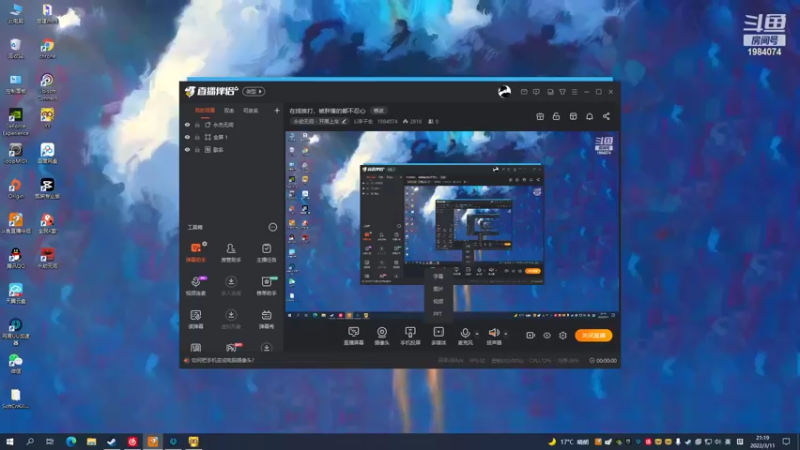Open the mode switch pill next to the logo
This screenshot has height=450, width=800.
254,91
